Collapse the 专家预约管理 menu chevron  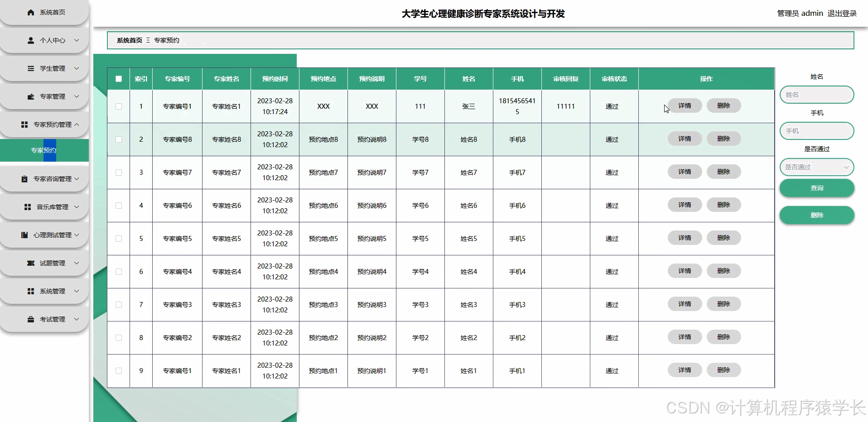[x=77, y=125]
